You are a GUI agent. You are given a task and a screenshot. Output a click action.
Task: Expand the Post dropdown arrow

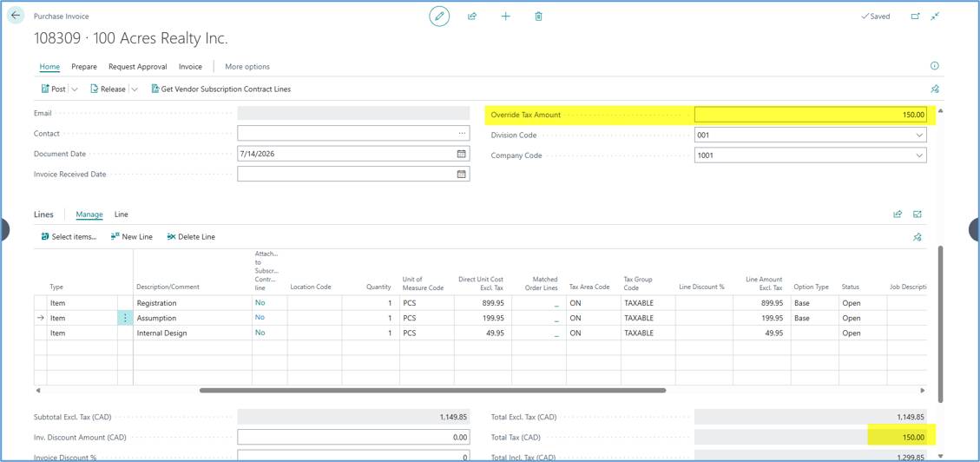pyautogui.click(x=75, y=89)
